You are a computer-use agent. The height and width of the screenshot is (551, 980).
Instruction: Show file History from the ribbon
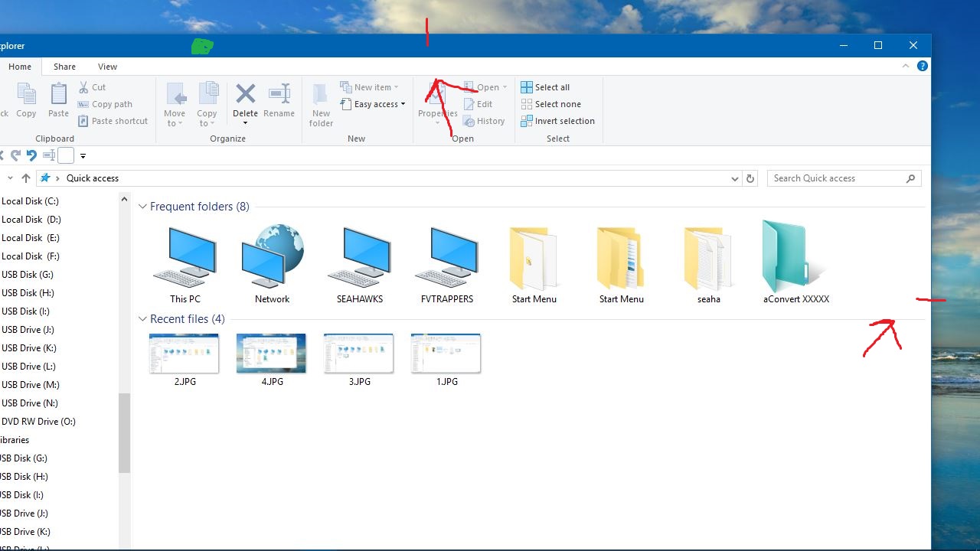click(x=484, y=121)
